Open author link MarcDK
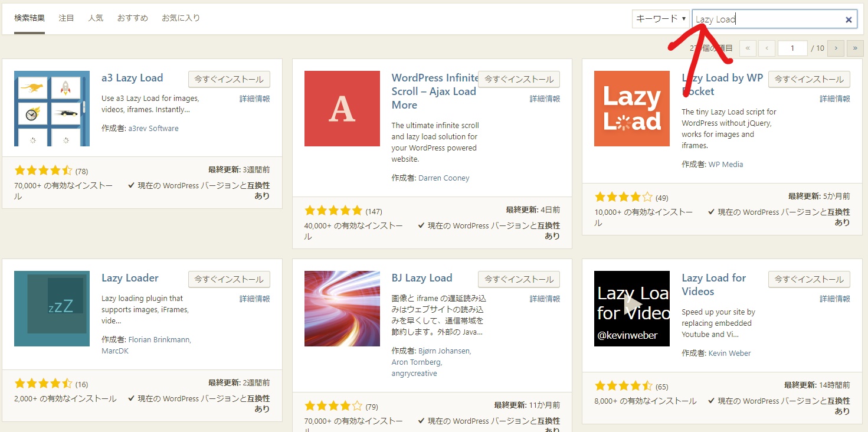The image size is (868, 432). point(115,351)
